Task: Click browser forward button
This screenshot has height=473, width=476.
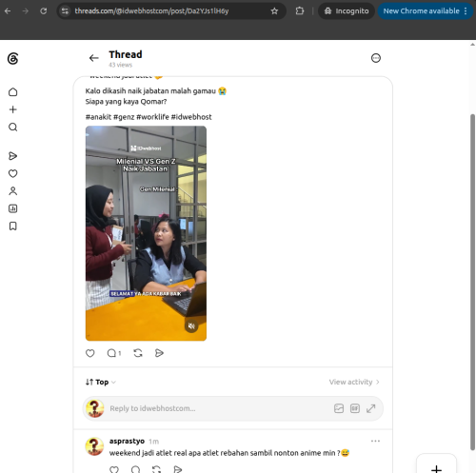Action: pyautogui.click(x=26, y=11)
